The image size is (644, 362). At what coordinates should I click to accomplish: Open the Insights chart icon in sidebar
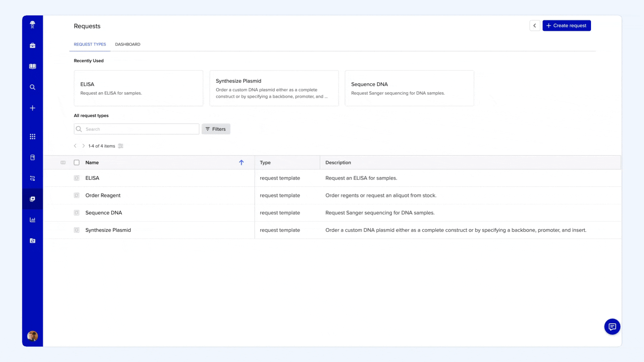click(33, 220)
